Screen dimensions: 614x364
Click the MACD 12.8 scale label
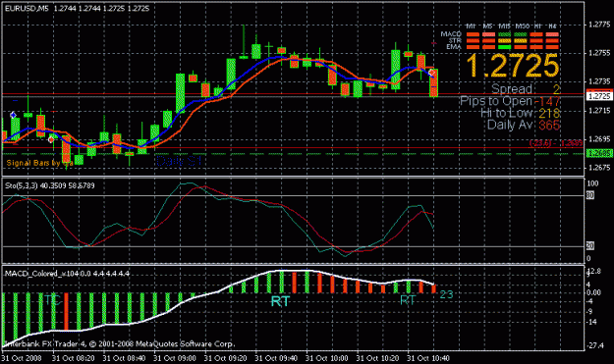tap(593, 271)
